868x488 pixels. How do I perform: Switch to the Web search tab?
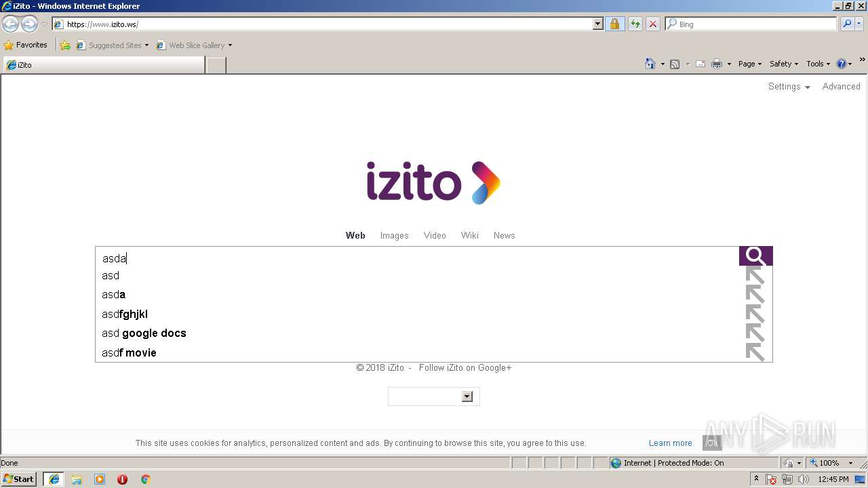point(355,235)
